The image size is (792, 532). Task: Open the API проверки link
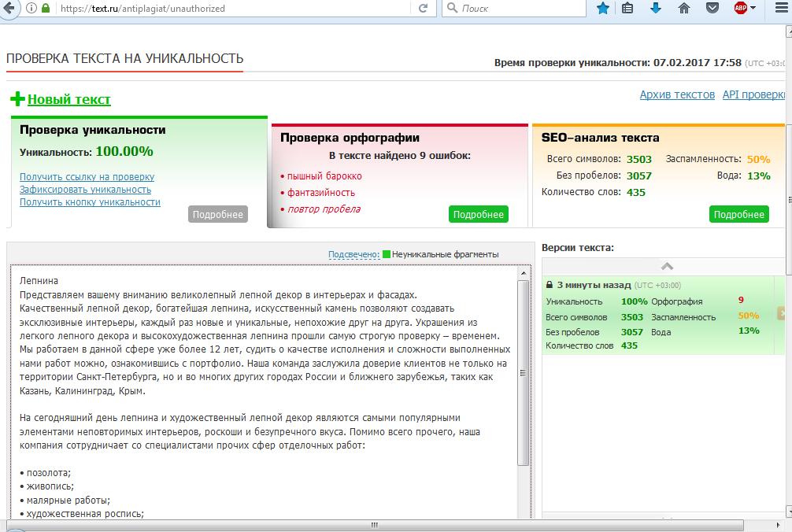pos(753,94)
